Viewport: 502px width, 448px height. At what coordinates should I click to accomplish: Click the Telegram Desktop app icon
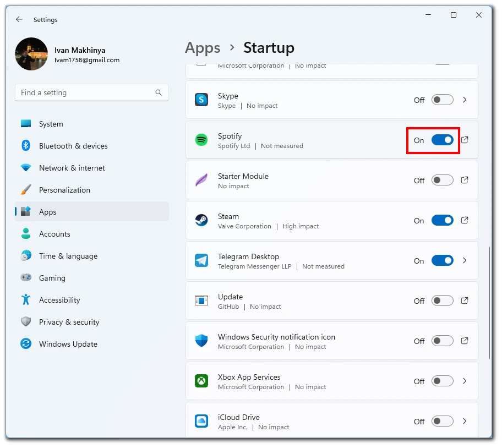[201, 260]
